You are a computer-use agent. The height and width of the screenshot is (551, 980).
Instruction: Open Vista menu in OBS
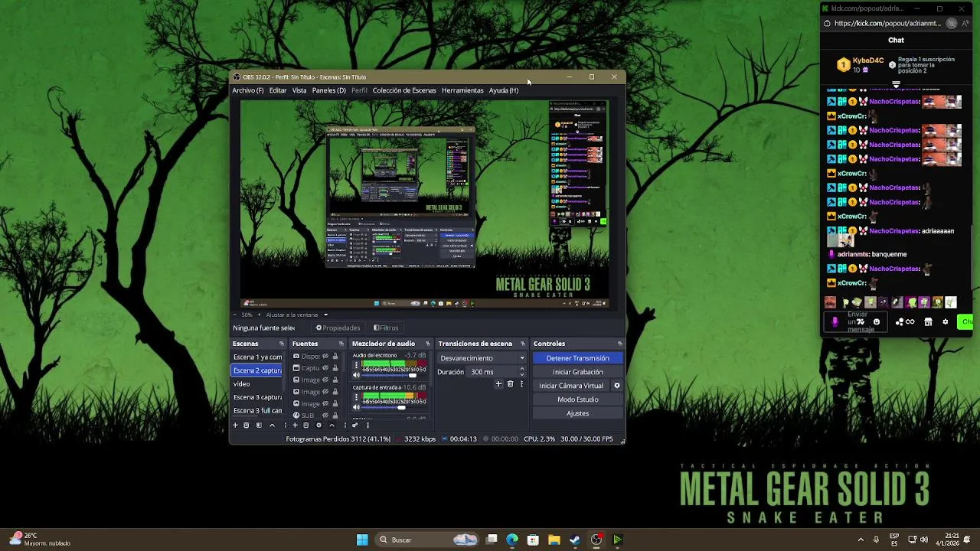click(299, 90)
